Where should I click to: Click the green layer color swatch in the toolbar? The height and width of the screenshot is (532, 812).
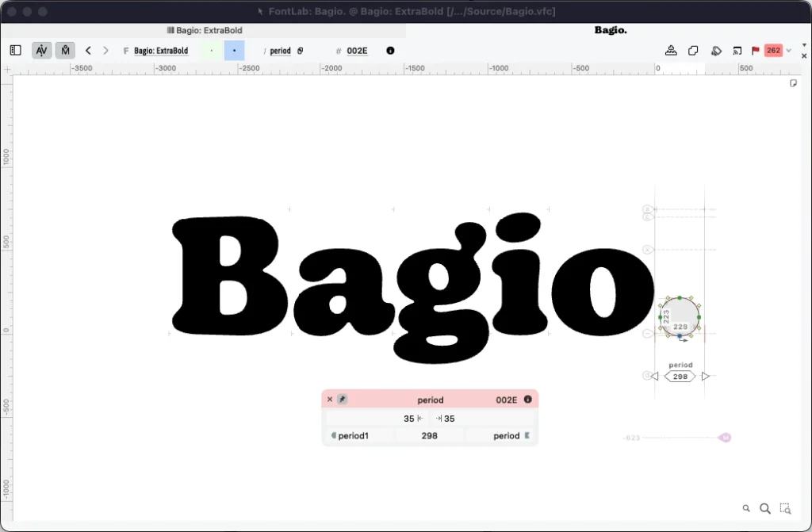click(211, 50)
